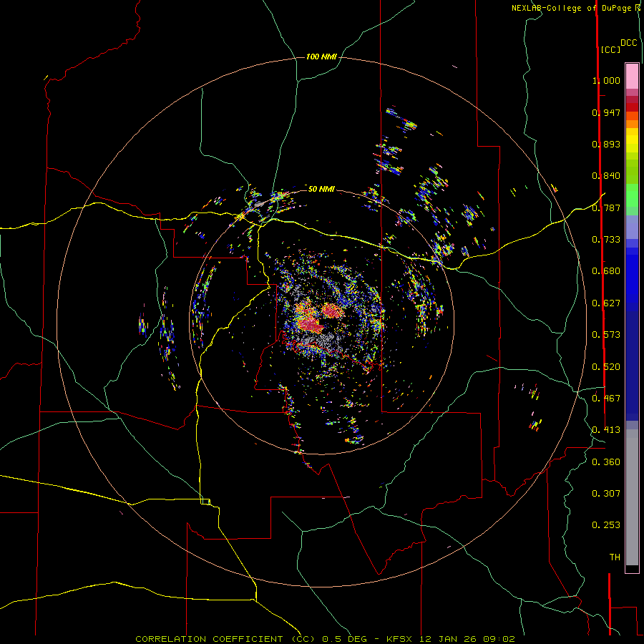Pick the gray segment of the color bar
Viewport: 644px width, 644px height.
(x=632, y=497)
